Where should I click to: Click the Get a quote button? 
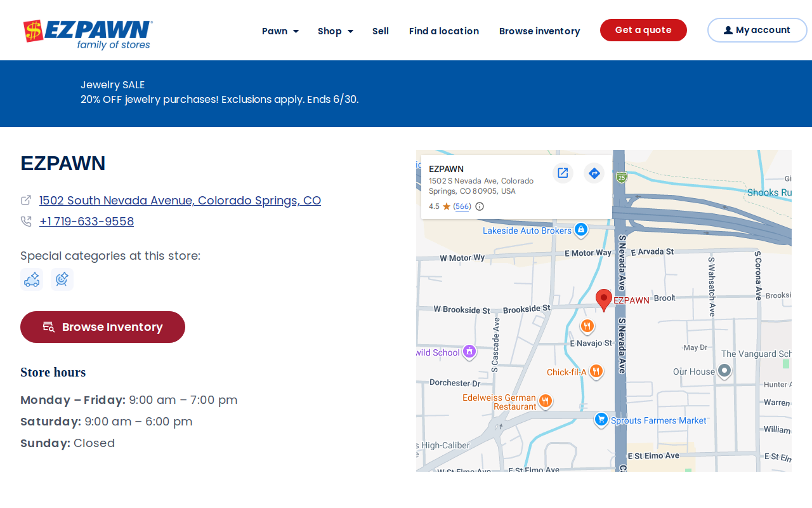coord(643,30)
